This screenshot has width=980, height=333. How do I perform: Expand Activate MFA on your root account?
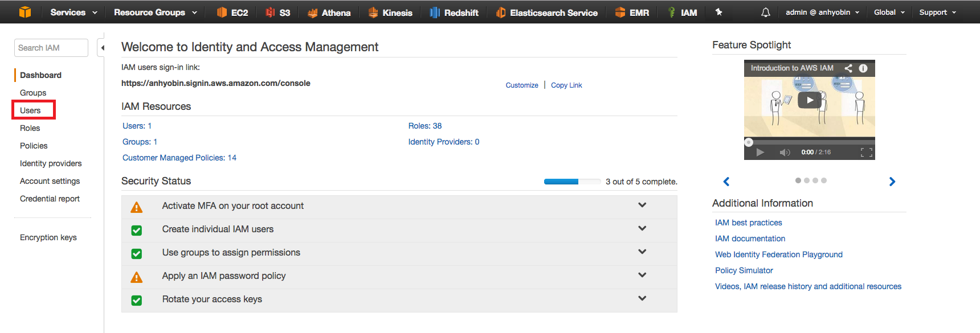(642, 205)
